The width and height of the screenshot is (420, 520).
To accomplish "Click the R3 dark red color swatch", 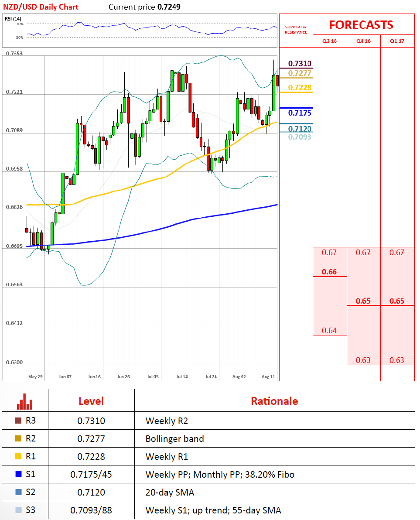I will tap(18, 421).
